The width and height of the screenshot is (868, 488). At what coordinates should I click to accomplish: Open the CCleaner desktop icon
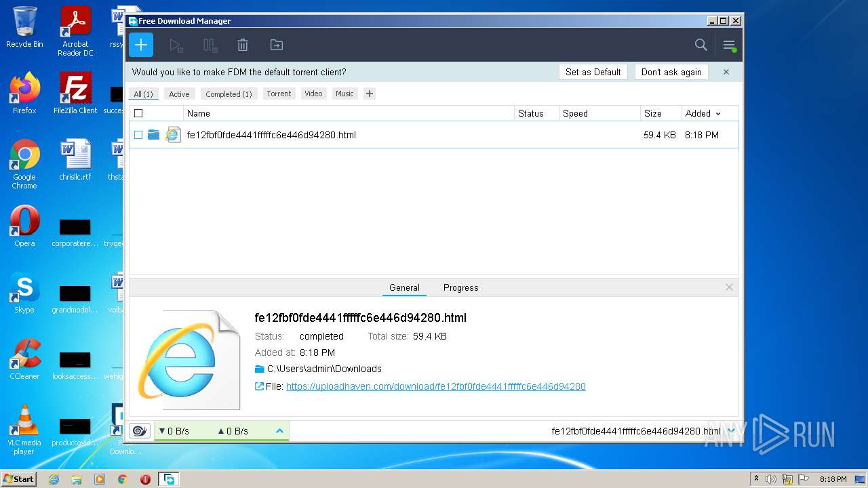(x=24, y=359)
